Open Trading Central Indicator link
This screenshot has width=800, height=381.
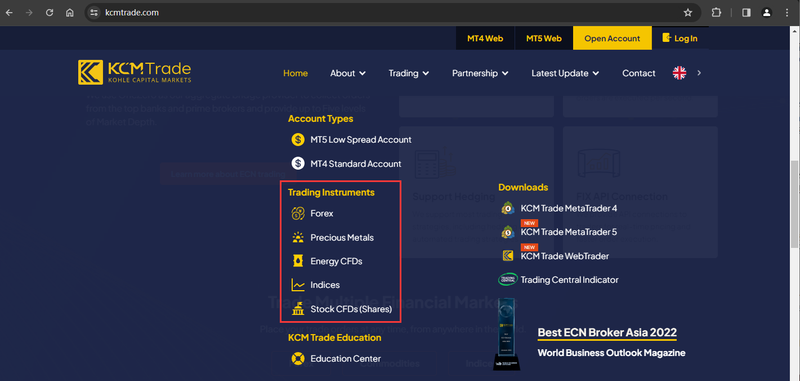click(x=569, y=280)
